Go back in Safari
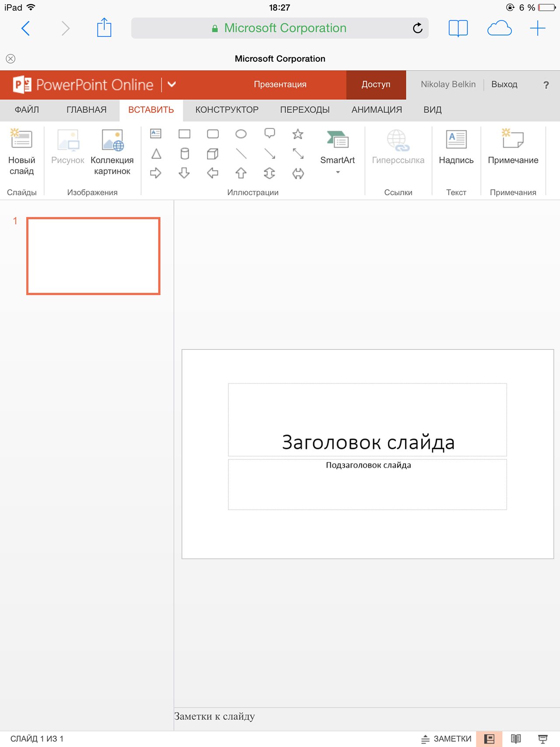The width and height of the screenshot is (560, 747). pyautogui.click(x=26, y=28)
